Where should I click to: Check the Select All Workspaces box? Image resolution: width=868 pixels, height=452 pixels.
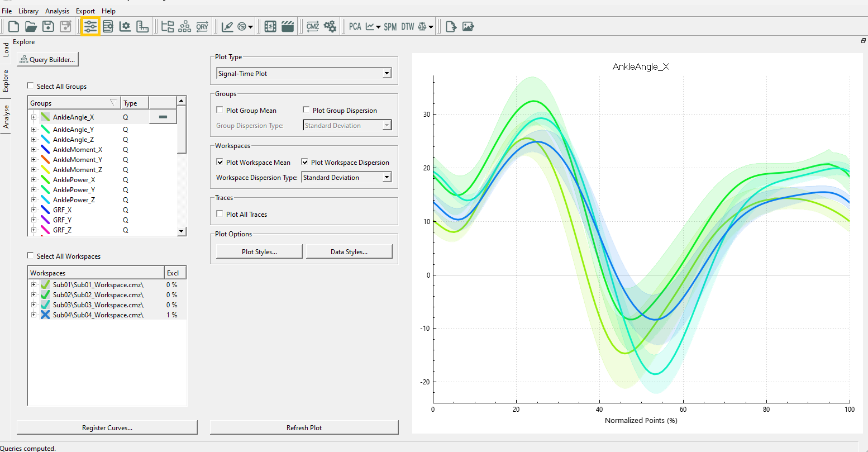click(x=31, y=256)
